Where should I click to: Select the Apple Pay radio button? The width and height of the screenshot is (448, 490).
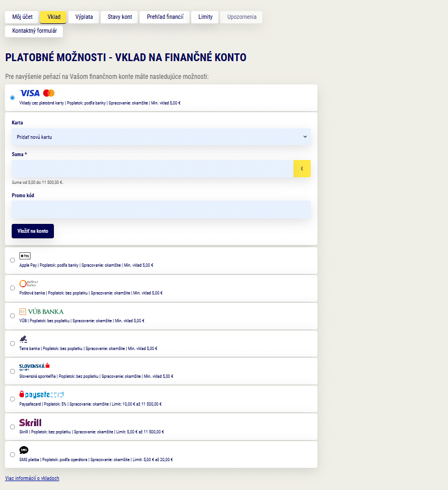point(12,260)
